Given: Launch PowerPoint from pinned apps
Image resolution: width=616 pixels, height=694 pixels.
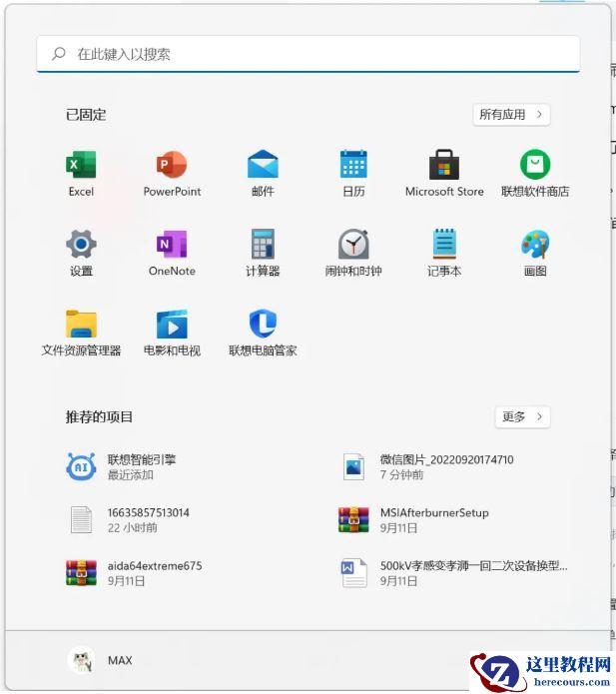Looking at the screenshot, I should tap(172, 174).
